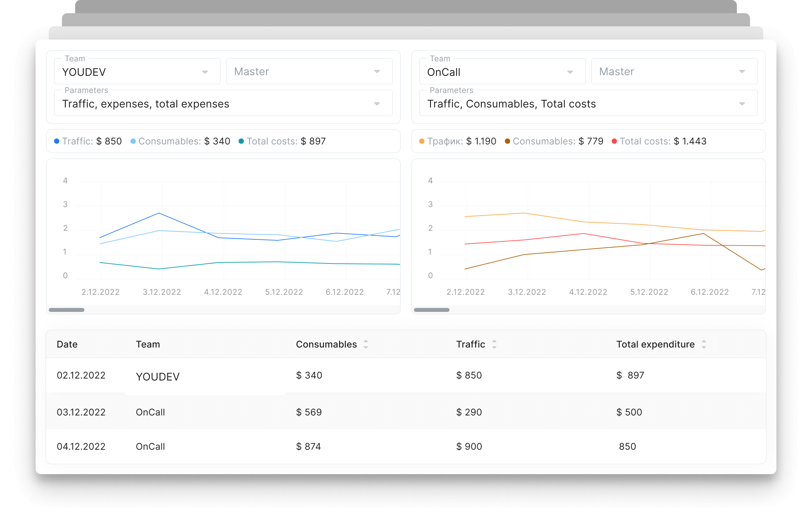Image resolution: width=812 pixels, height=517 pixels.
Task: Click right chart horizontal scrollbar thumb
Action: click(x=431, y=310)
